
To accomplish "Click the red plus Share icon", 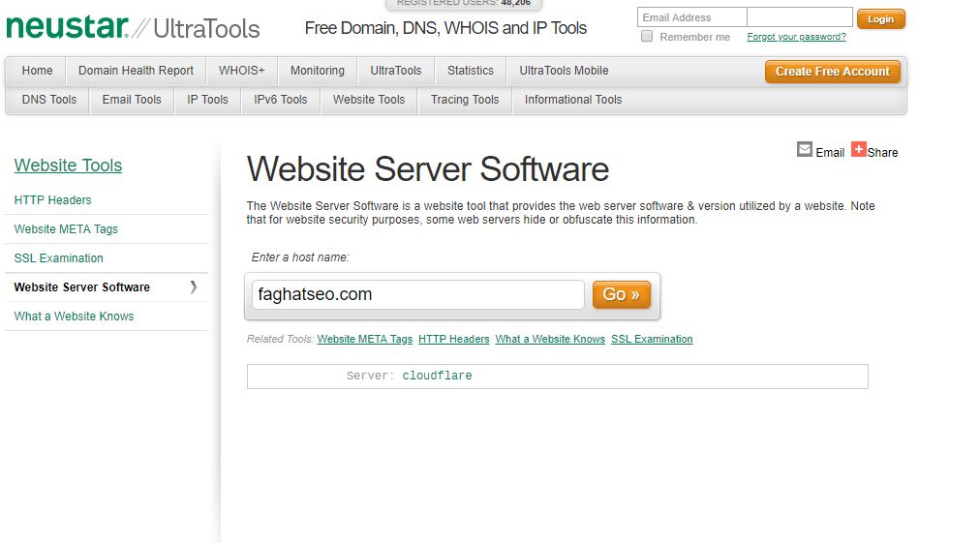I will point(859,149).
